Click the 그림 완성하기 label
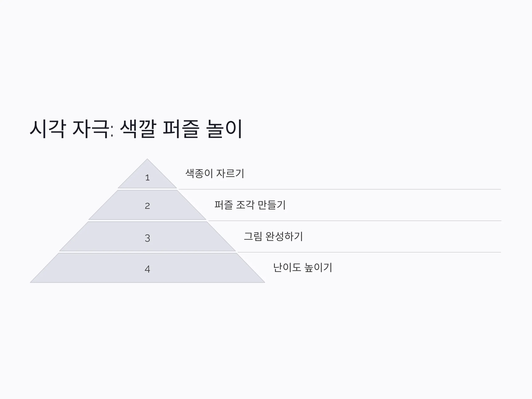The image size is (532, 399). tap(273, 237)
